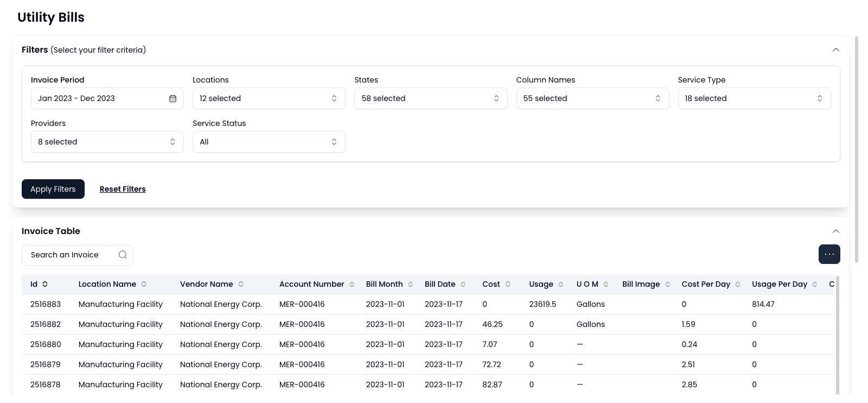Click cost per day value 1.59
The image size is (868, 403).
pos(688,324)
